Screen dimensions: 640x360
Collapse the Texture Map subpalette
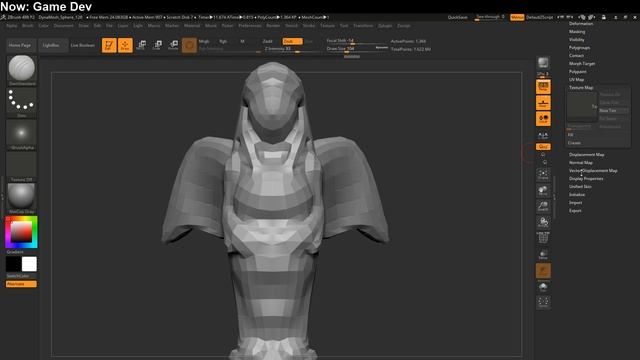coord(581,87)
